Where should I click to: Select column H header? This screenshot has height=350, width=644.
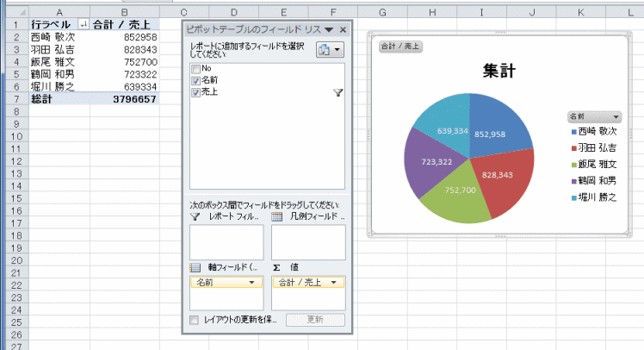pyautogui.click(x=432, y=12)
